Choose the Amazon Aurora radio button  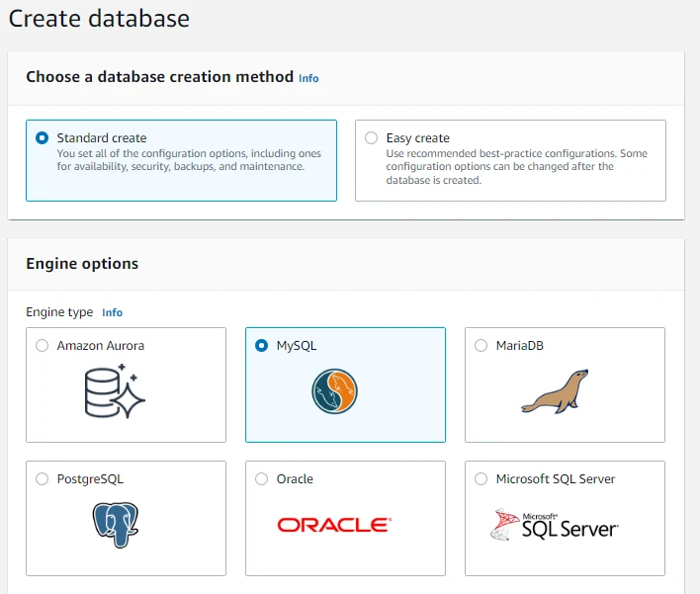point(42,346)
